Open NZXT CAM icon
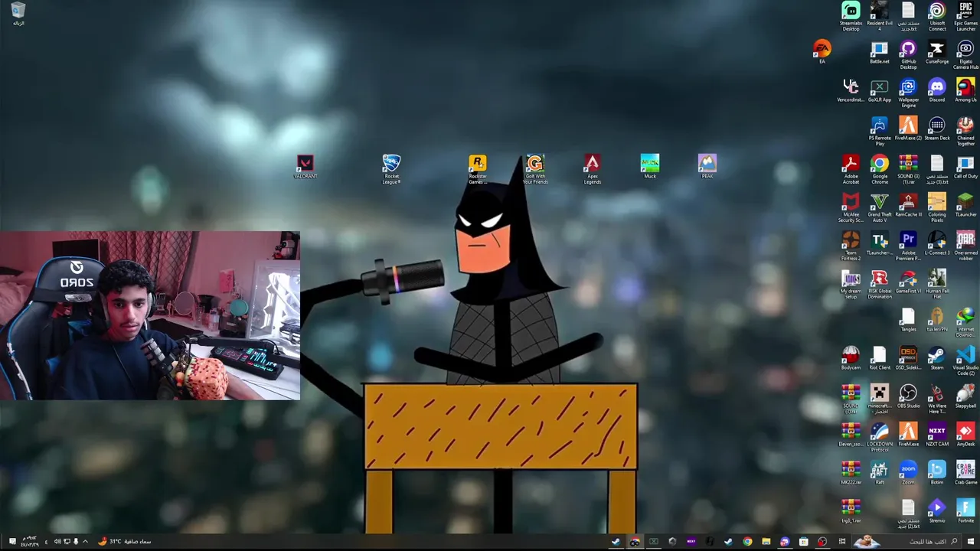 coord(937,435)
